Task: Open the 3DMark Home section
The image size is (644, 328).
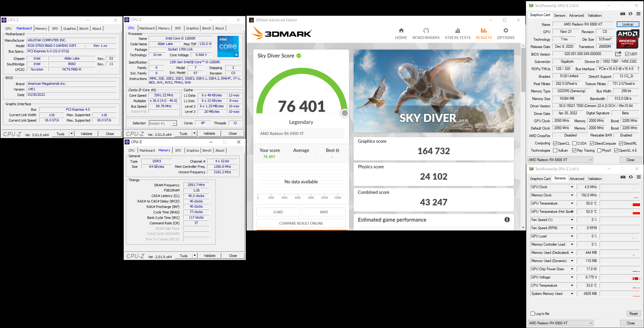Action: click(x=401, y=34)
